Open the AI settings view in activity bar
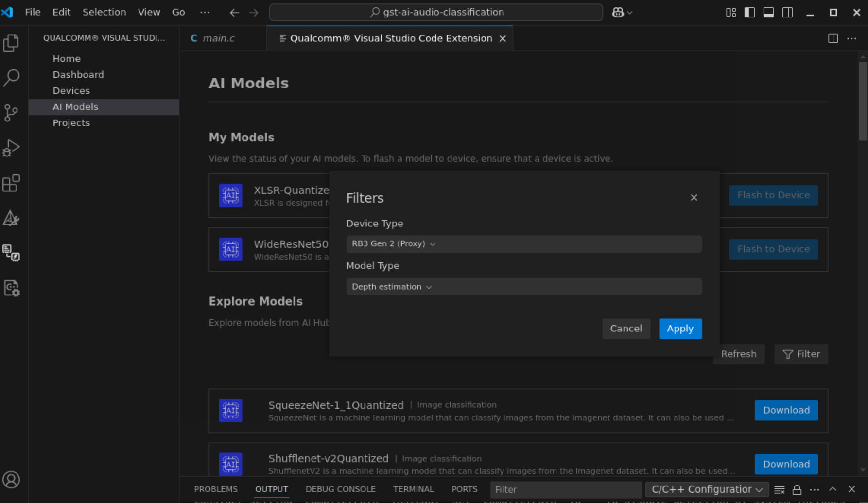This screenshot has width=868, height=503. [11, 288]
